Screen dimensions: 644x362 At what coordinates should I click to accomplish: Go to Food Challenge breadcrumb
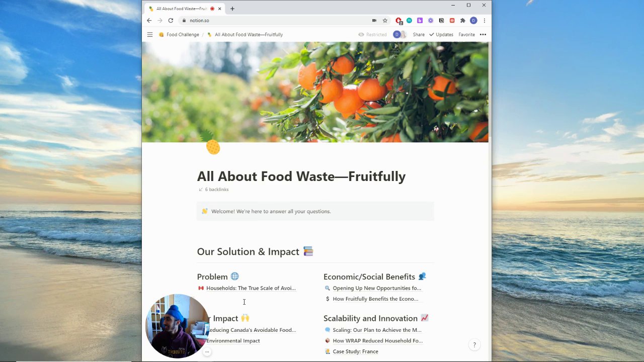(179, 35)
